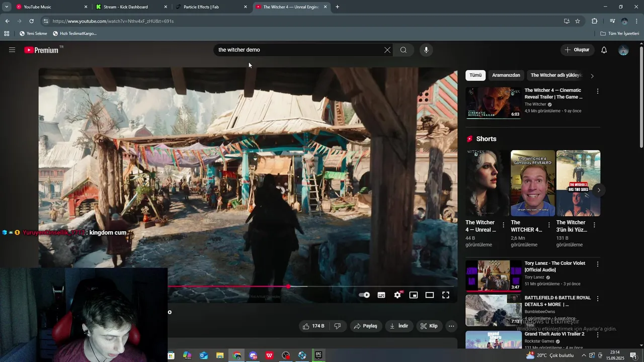Click the İndir download button
This screenshot has width=644, height=362.
399,326
